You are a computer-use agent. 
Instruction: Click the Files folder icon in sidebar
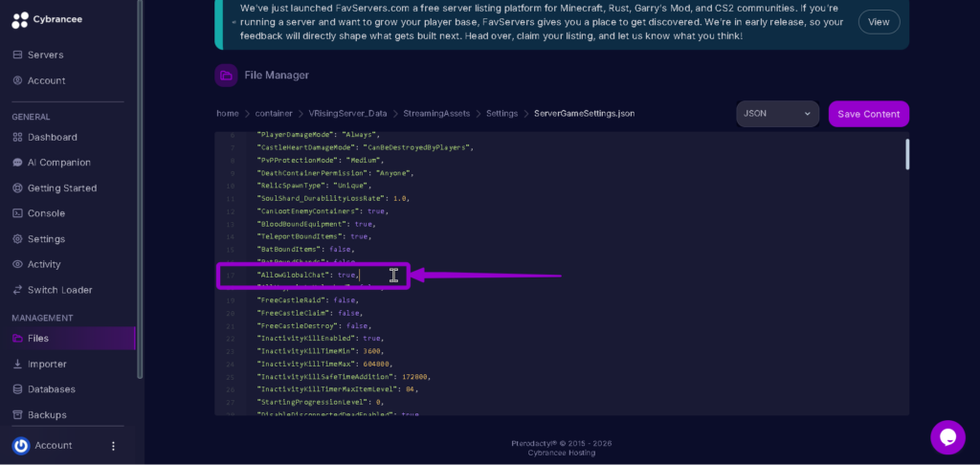coord(17,338)
